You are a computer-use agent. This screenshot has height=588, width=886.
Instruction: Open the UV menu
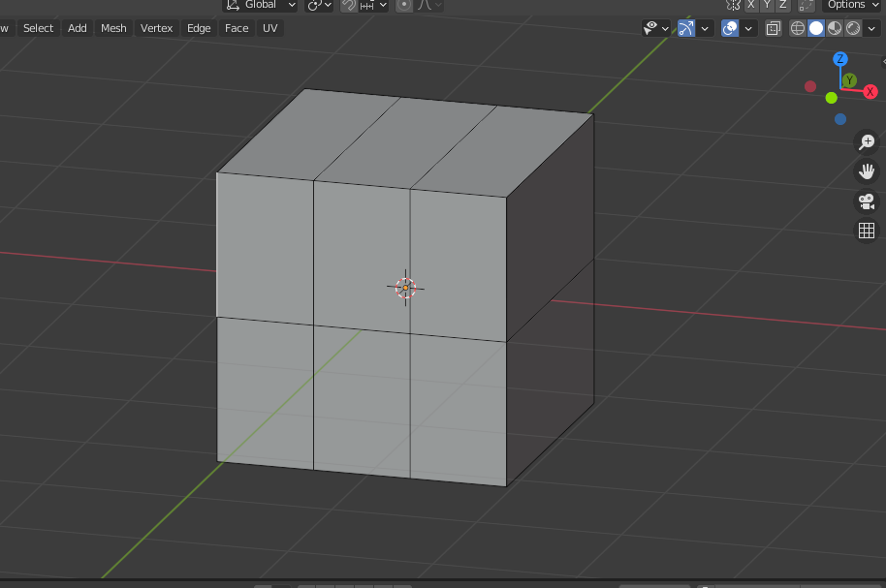tap(270, 28)
